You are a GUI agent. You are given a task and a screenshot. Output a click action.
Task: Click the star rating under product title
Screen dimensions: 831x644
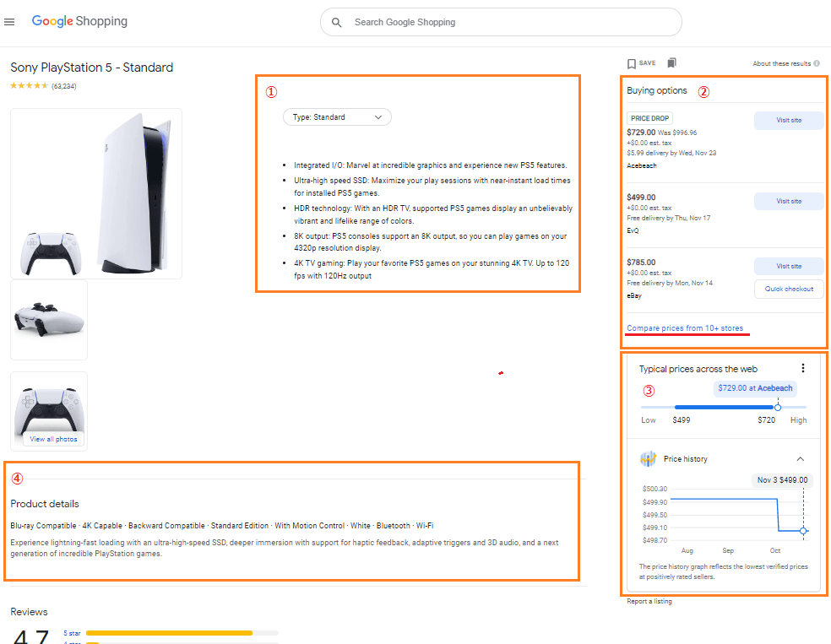(x=30, y=86)
